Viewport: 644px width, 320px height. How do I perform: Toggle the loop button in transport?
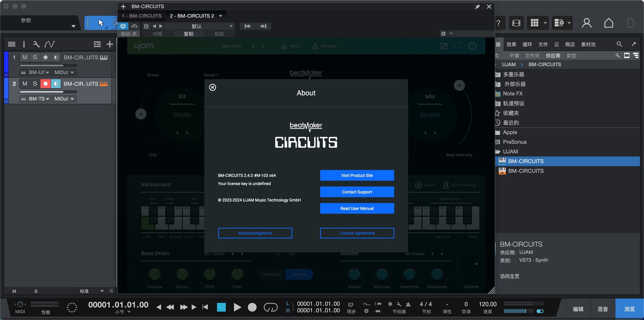(270, 307)
